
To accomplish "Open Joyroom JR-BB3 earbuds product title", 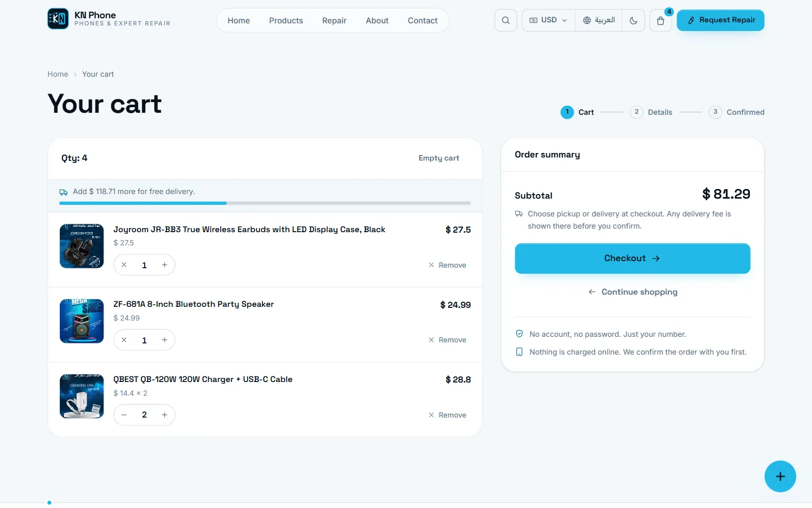I will [x=249, y=230].
